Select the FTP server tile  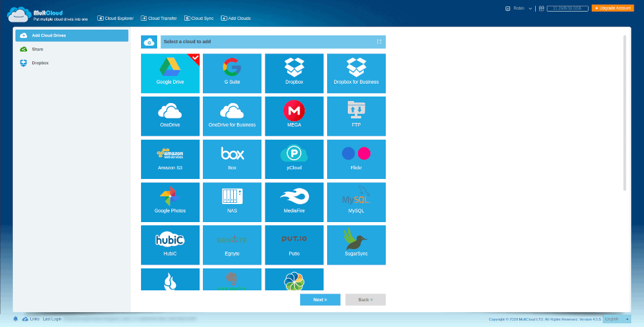tap(356, 116)
